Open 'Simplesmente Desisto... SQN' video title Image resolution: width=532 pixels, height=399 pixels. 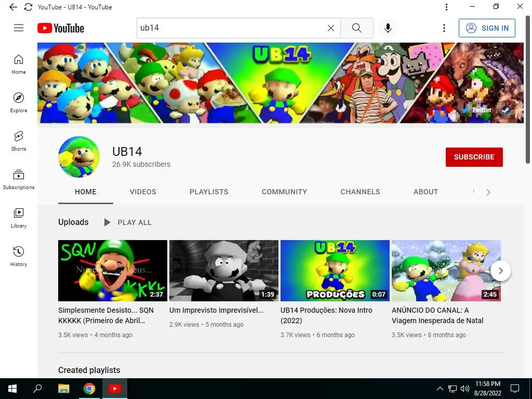(x=106, y=315)
